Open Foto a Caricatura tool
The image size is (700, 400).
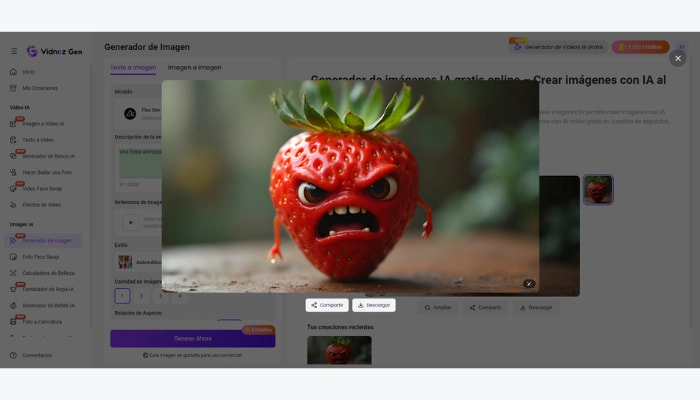pyautogui.click(x=42, y=322)
